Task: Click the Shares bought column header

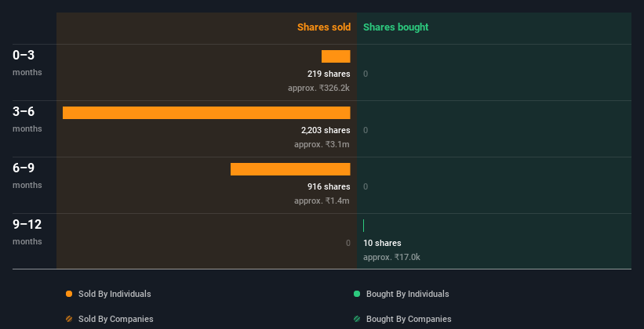Action: click(396, 27)
